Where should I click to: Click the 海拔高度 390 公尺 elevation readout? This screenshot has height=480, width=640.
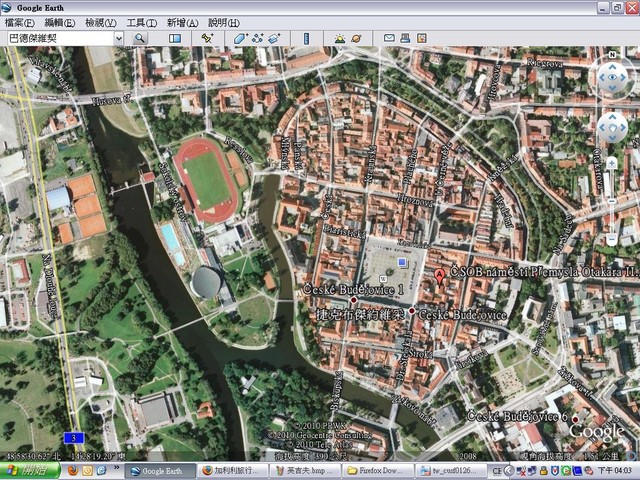(x=311, y=456)
